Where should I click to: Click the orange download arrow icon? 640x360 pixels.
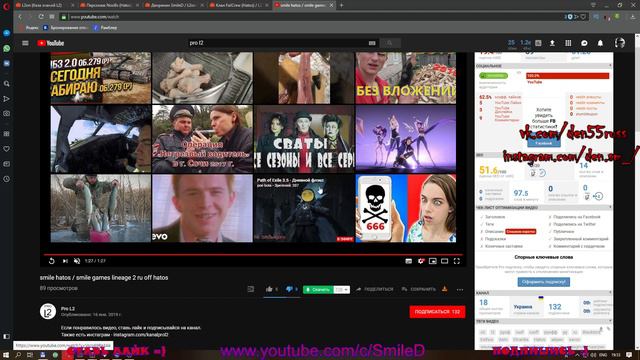(444, 289)
